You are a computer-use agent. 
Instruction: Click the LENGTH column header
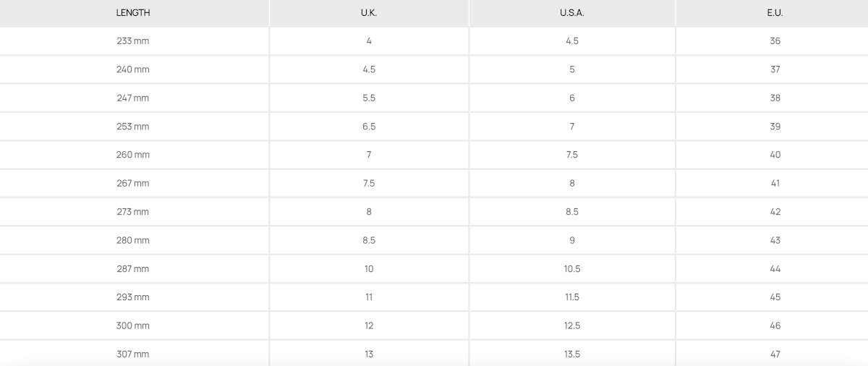coord(133,13)
